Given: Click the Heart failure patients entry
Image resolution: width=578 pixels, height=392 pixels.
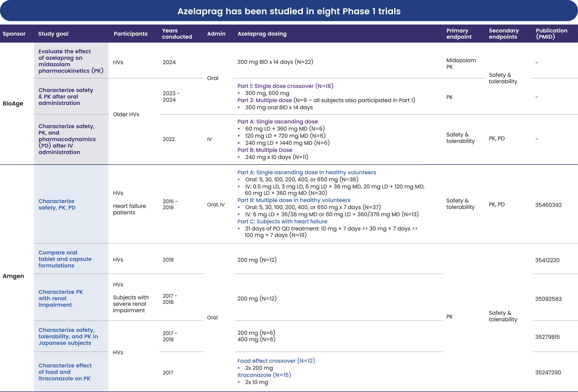Looking at the screenshot, I should tap(129, 209).
